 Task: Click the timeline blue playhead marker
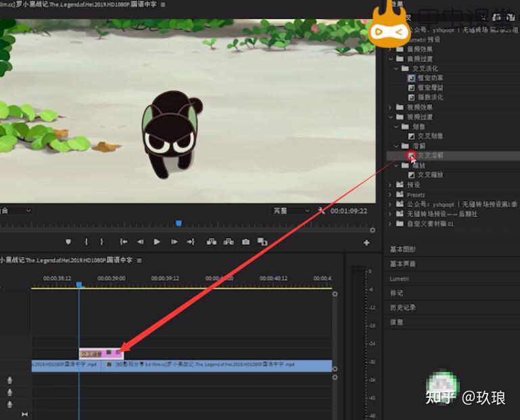click(79, 285)
